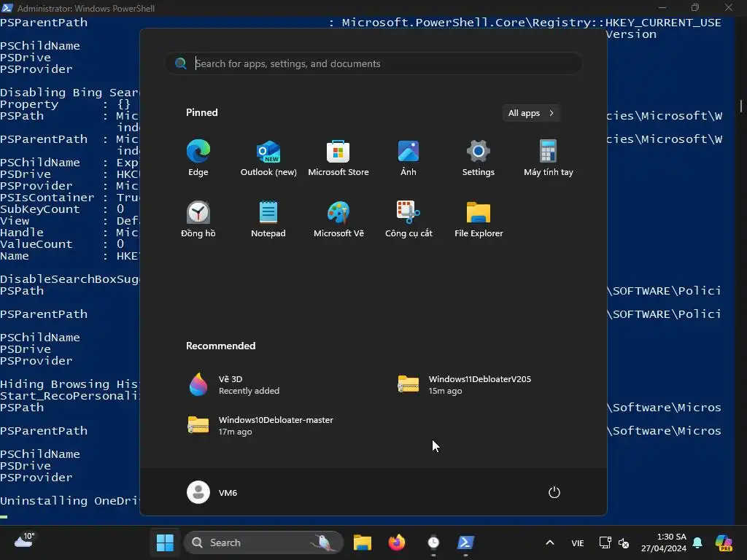
Task: Click the 'Pinned' section heading
Action: (202, 112)
